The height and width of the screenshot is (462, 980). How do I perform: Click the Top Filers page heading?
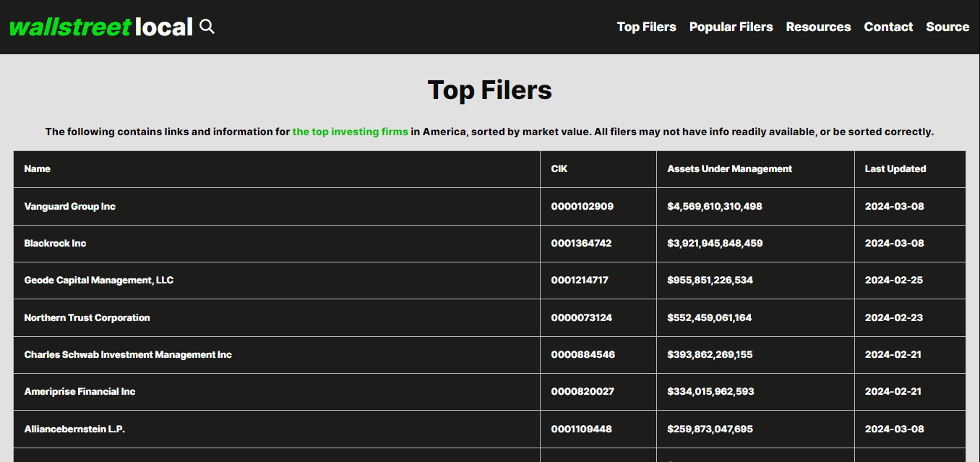coord(490,90)
